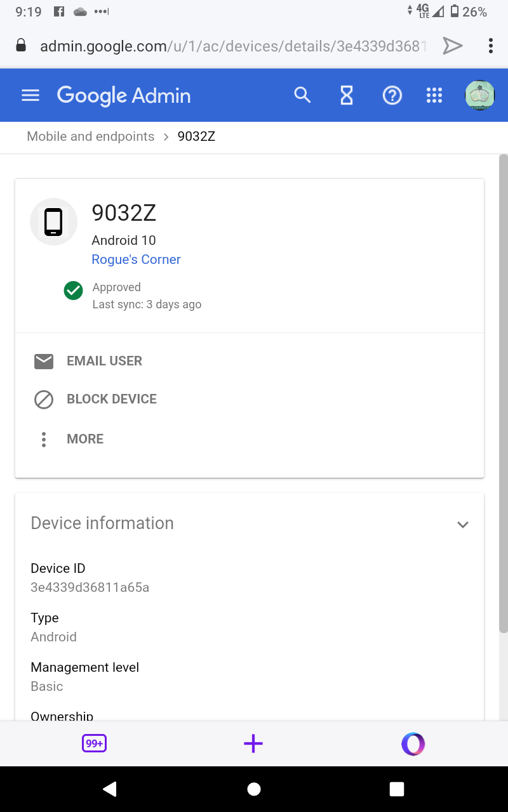508x812 pixels.
Task: Click the search magnifier icon
Action: (x=302, y=95)
